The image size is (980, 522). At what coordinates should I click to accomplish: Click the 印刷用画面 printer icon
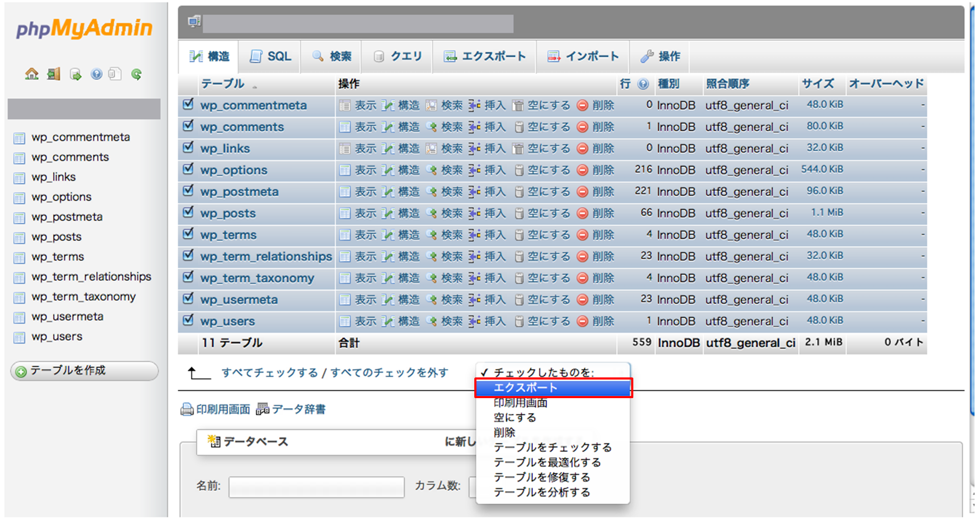187,409
